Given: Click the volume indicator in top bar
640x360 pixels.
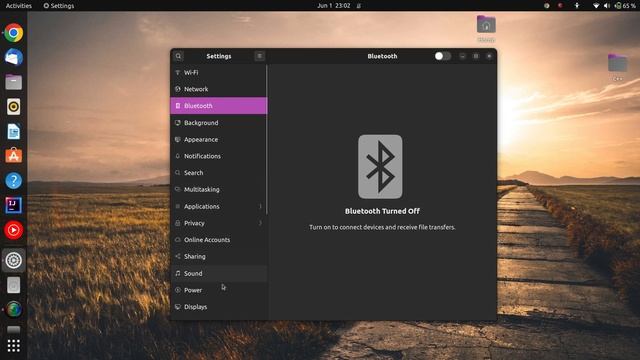Looking at the screenshot, I should [x=607, y=6].
